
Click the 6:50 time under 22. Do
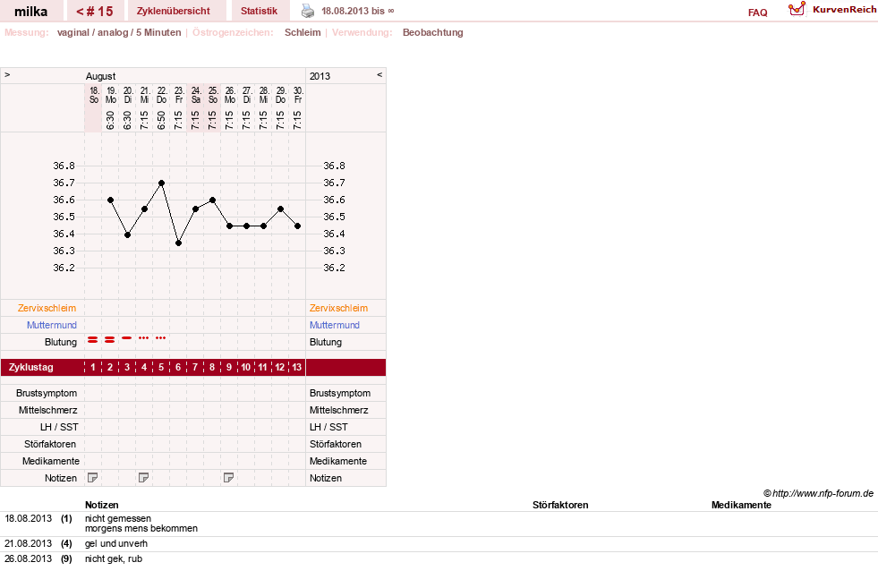(x=161, y=121)
